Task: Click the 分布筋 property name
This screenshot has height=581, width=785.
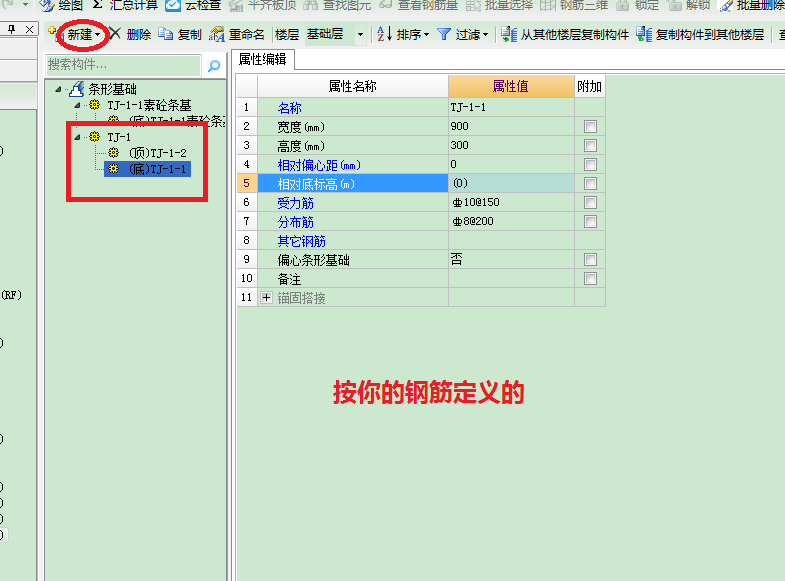Action: 295,222
